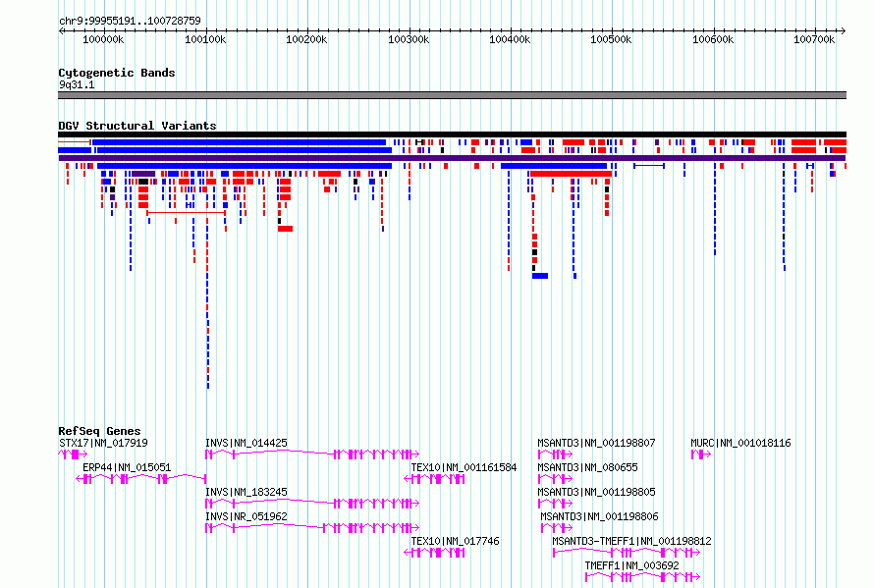874x588 pixels.
Task: Select the full-width purple structural variant bar
Action: click(452, 158)
